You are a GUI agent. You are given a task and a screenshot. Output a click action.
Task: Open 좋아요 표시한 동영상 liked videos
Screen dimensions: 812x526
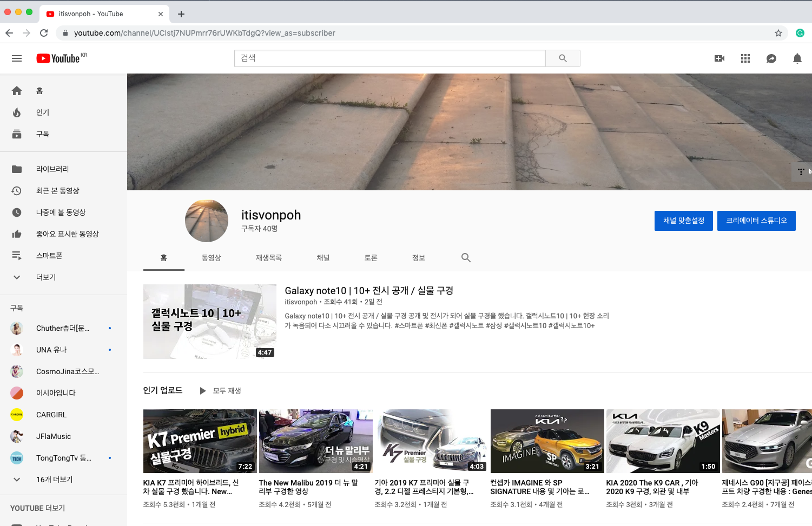[63, 234]
